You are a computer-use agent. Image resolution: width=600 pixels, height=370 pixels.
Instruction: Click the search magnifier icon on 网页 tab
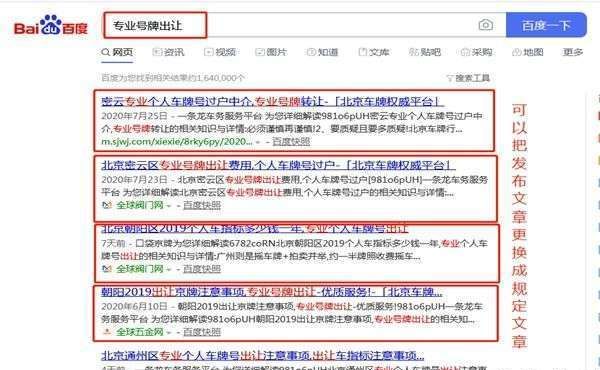coord(106,52)
